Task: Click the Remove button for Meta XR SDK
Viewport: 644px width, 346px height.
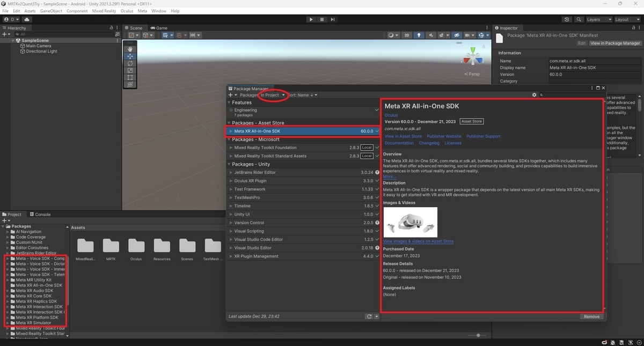Action: pos(591,316)
